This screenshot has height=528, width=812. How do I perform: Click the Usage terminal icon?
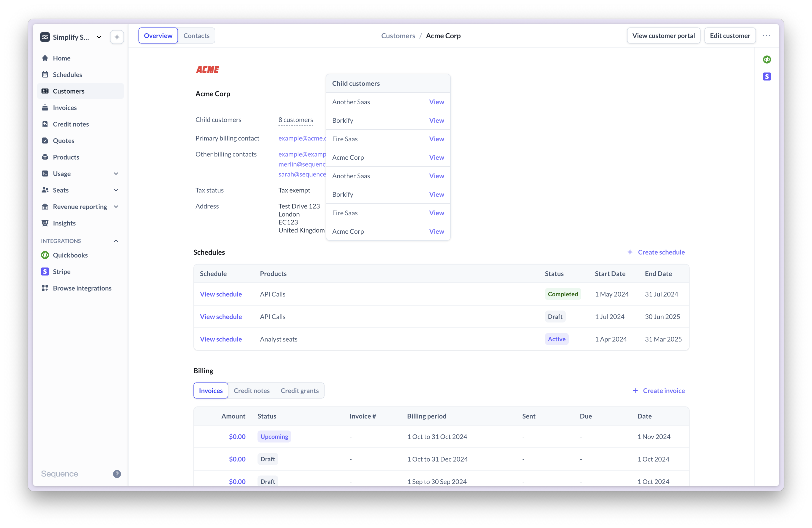point(45,173)
